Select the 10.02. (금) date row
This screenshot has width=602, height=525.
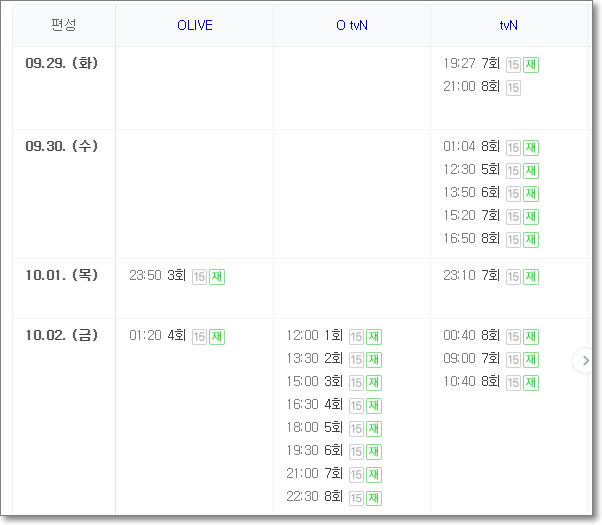click(x=61, y=335)
